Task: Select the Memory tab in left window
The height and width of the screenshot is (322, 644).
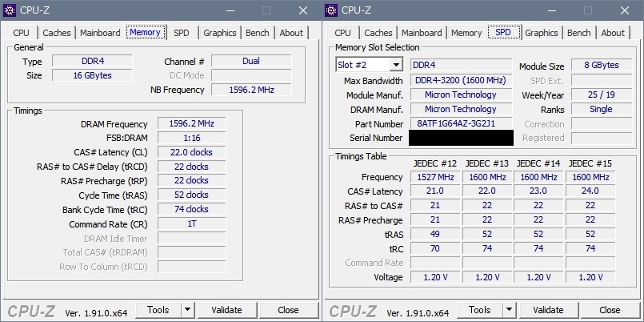Action: tap(146, 32)
